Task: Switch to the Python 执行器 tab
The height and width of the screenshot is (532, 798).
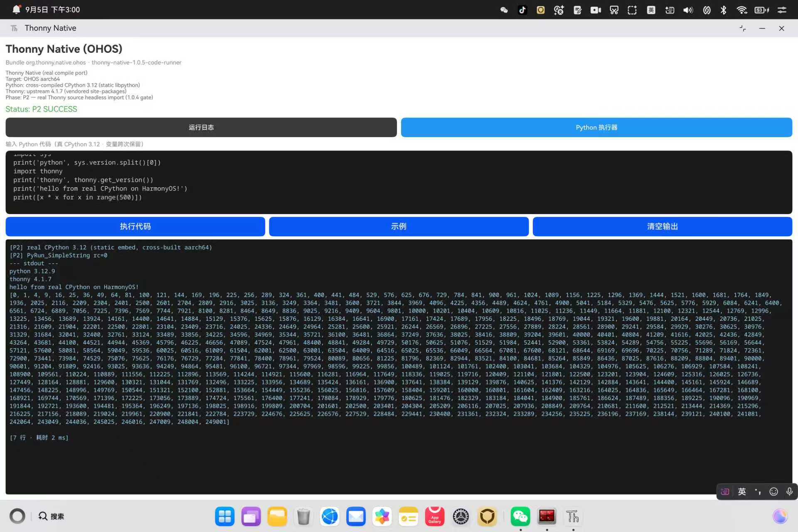Action: 596,127
